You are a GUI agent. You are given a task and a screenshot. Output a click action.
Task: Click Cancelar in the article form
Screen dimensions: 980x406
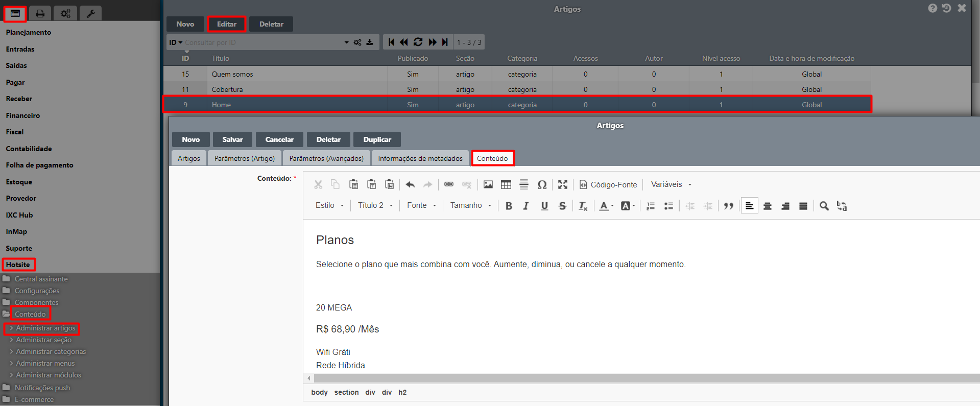coord(279,139)
